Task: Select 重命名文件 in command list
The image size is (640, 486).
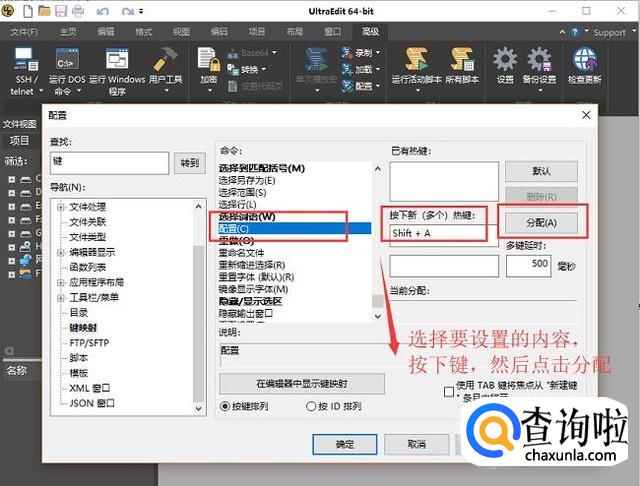Action: pos(242,253)
